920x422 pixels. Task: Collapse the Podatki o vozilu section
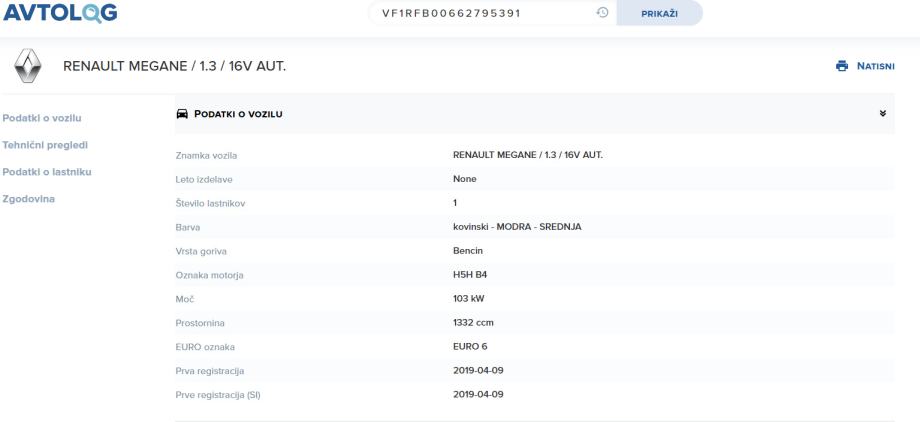tap(882, 113)
